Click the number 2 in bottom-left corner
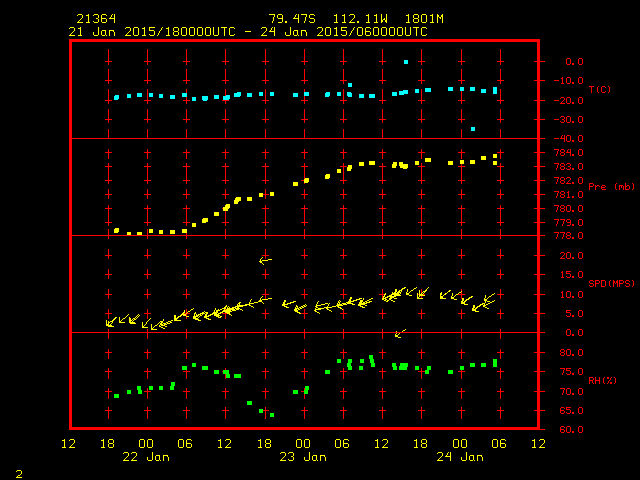This screenshot has width=640, height=480. tap(19, 474)
